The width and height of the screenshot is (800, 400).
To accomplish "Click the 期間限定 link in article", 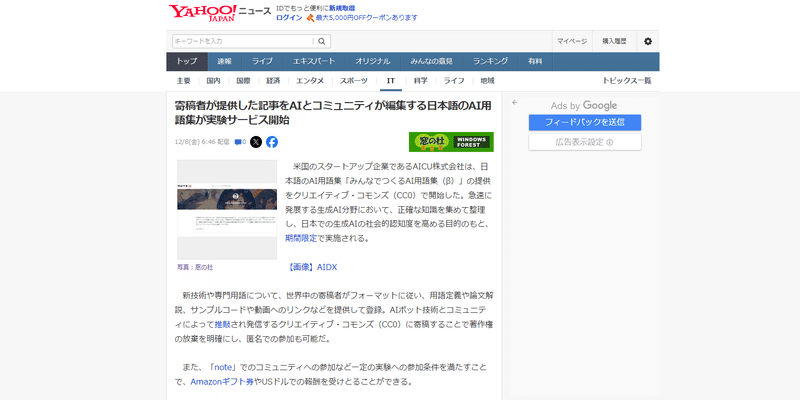I will point(301,238).
